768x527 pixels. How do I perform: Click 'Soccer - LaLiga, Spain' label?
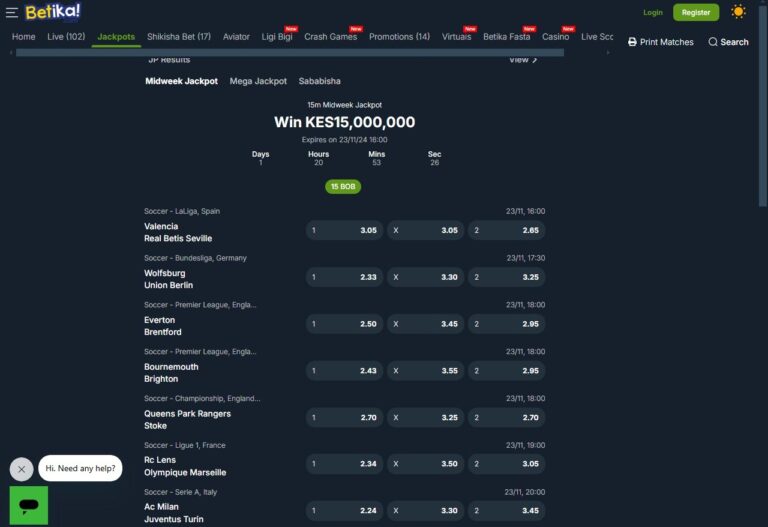coord(182,212)
